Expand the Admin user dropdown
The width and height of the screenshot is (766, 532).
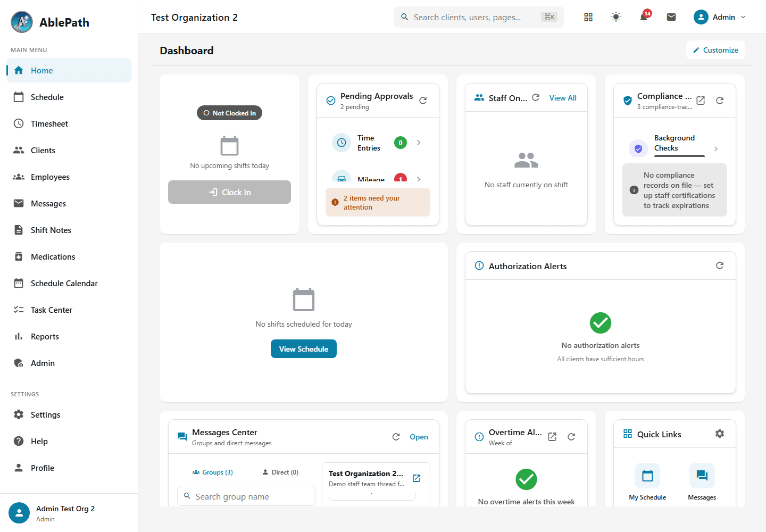720,17
